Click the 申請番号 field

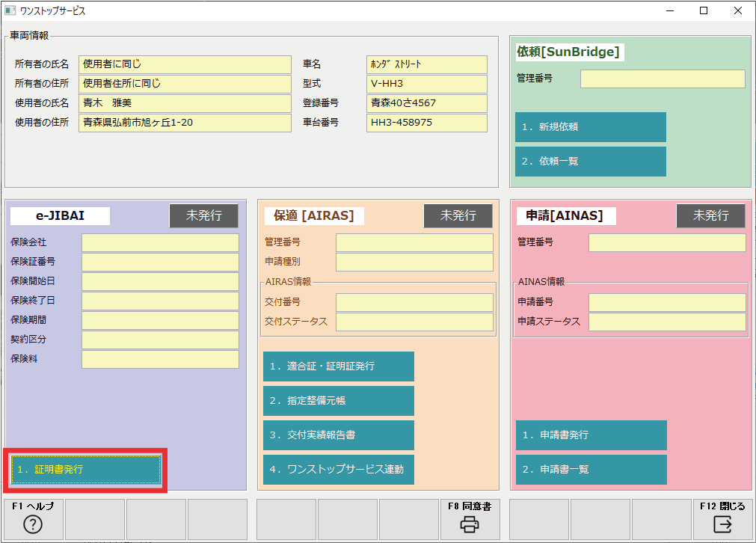(667, 302)
